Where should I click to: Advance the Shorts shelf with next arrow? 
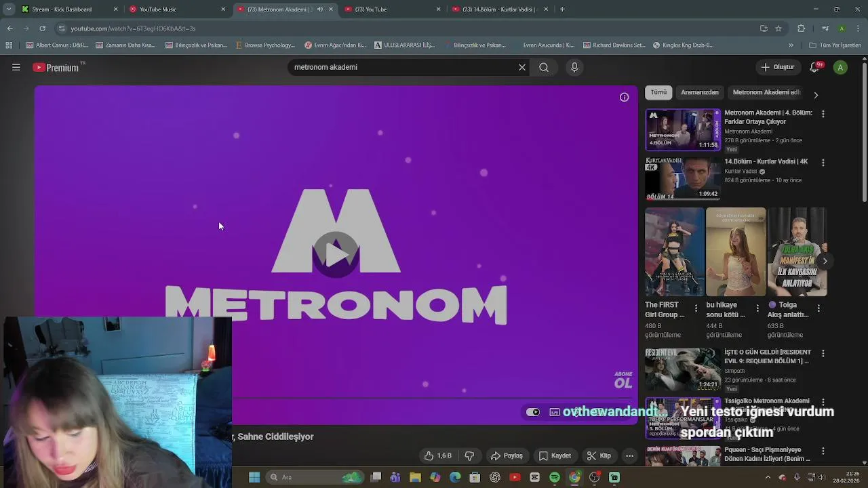pyautogui.click(x=825, y=261)
